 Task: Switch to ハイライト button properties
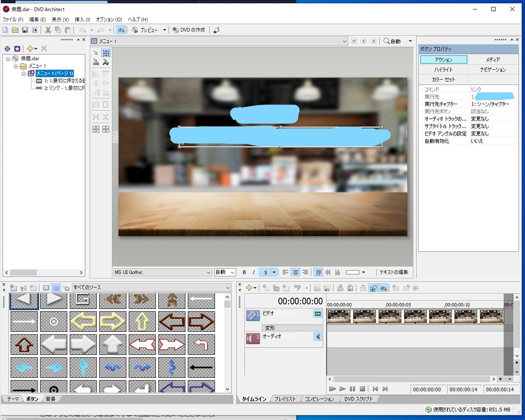tap(443, 70)
